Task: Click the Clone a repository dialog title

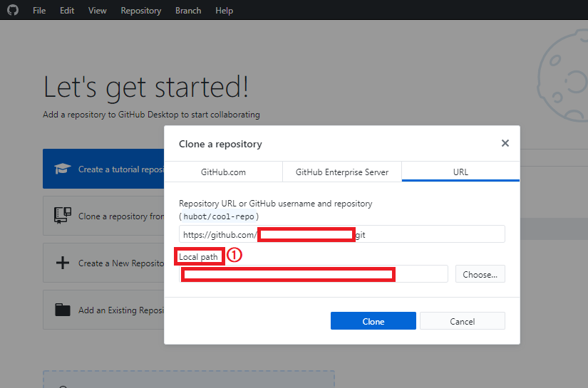Action: point(220,145)
